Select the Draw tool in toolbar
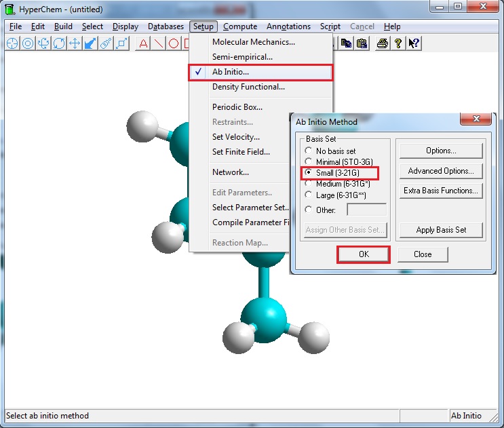The image size is (504, 428). click(12, 43)
